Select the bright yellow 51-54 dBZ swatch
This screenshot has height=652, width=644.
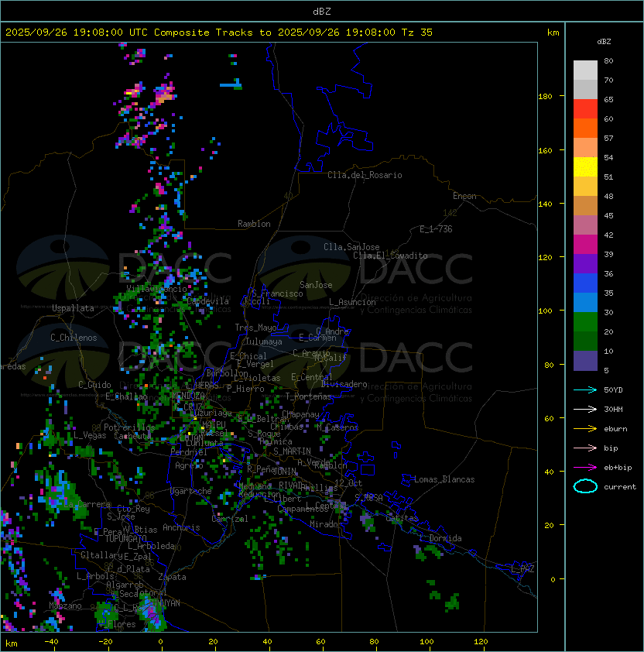(x=585, y=167)
